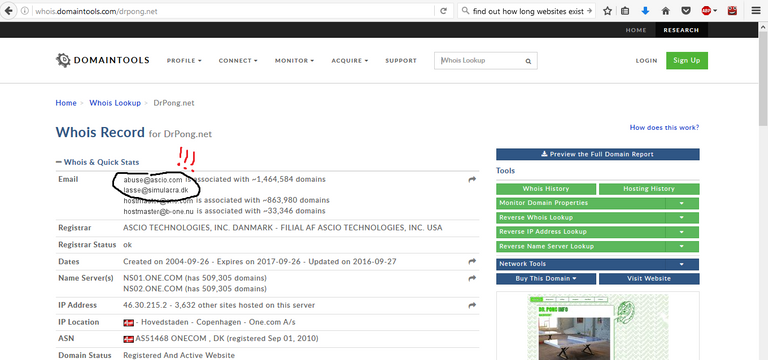
Task: Switch to the RESEARCH top tab
Action: [x=681, y=30]
